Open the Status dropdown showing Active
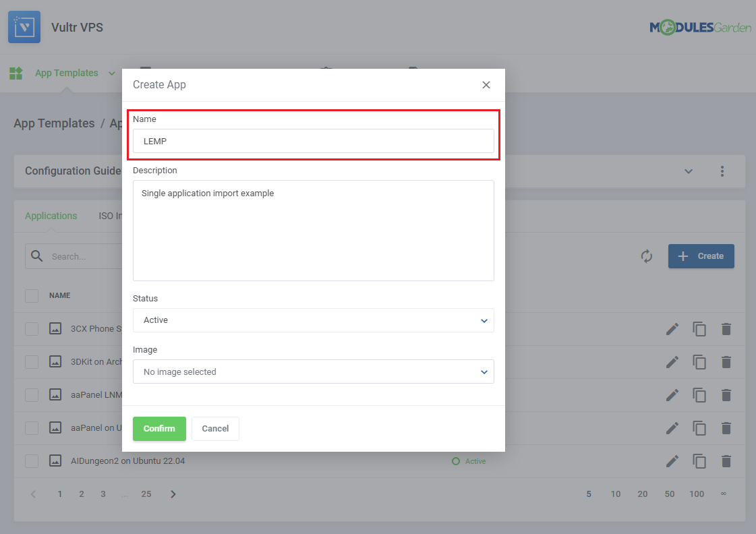 click(314, 320)
